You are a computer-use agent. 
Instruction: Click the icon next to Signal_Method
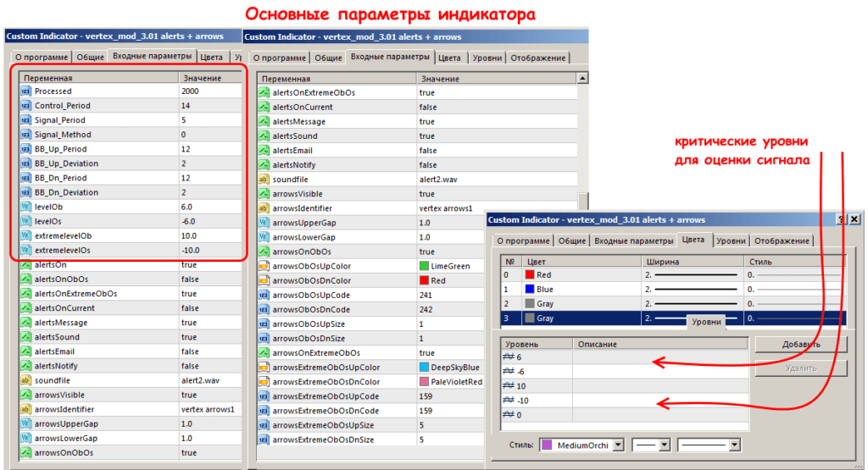coord(25,135)
